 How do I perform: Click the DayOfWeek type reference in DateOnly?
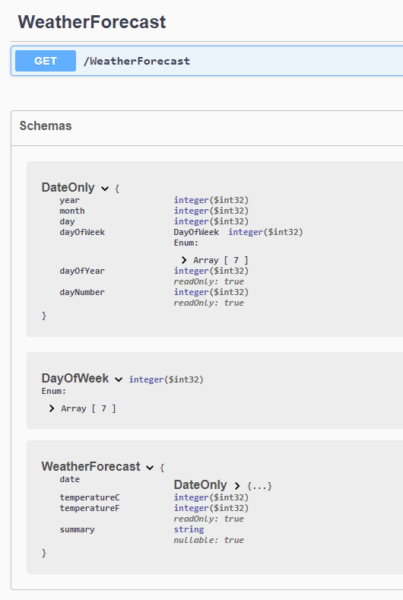tap(196, 232)
